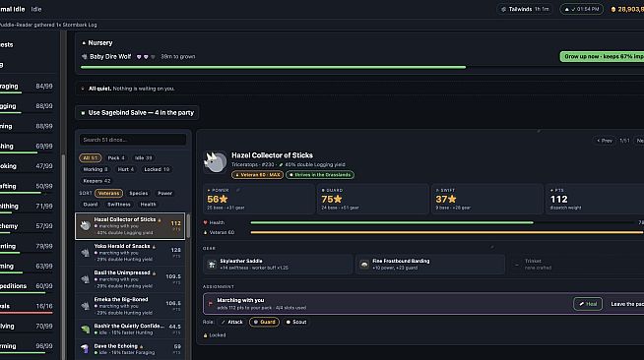The height and width of the screenshot is (360, 644).
Task: Click the All quiet notification bar
Action: (359, 89)
